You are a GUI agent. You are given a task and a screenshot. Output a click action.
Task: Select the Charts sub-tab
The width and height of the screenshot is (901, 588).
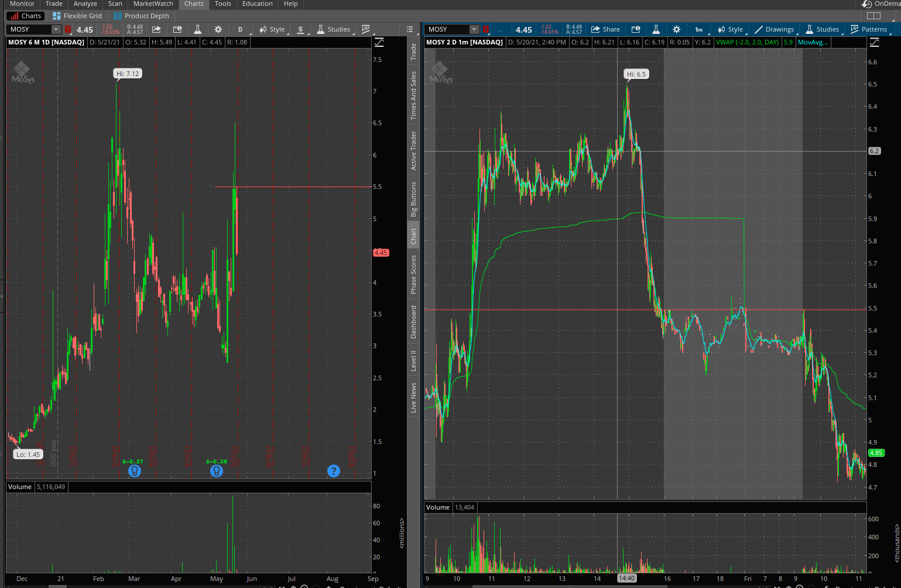(25, 16)
